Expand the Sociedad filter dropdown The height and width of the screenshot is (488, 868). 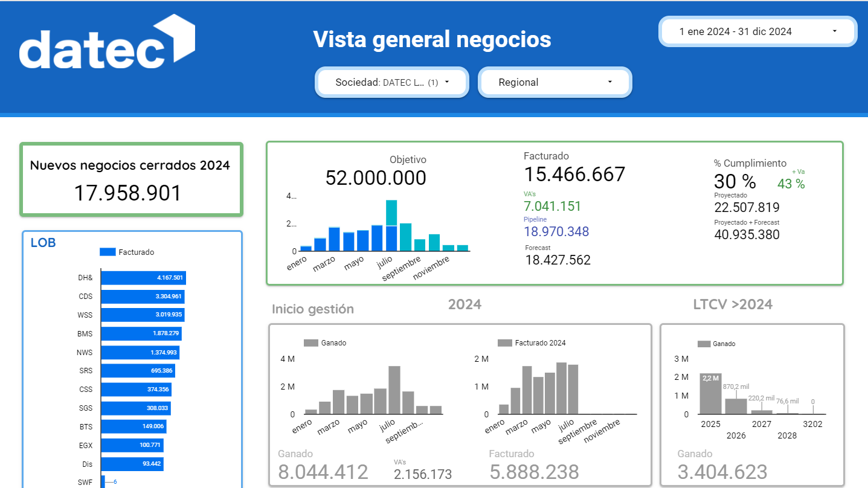392,82
